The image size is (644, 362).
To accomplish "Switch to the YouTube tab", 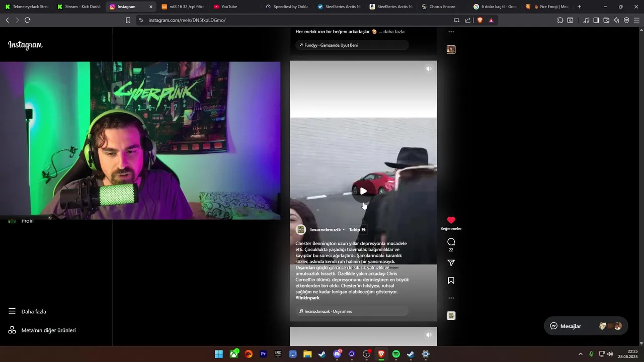I will click(235, 7).
